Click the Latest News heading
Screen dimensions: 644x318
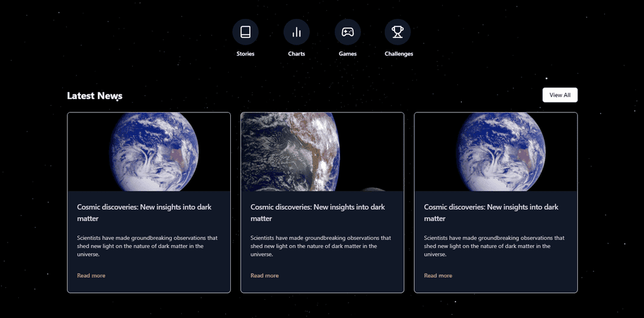[94, 96]
